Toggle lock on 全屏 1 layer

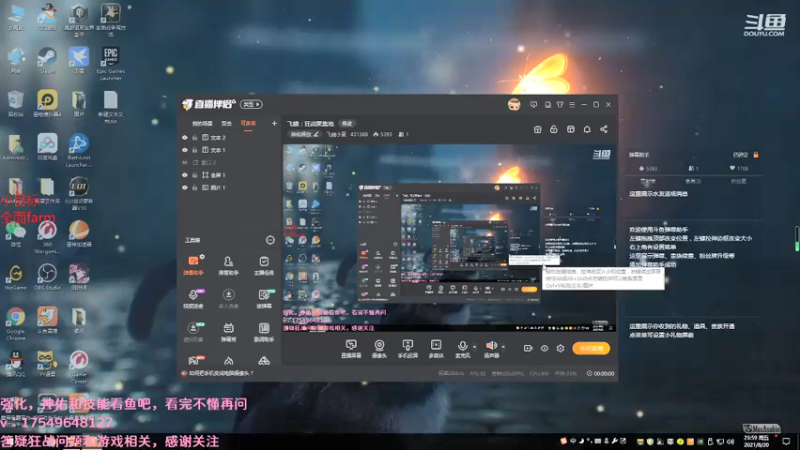click(195, 175)
